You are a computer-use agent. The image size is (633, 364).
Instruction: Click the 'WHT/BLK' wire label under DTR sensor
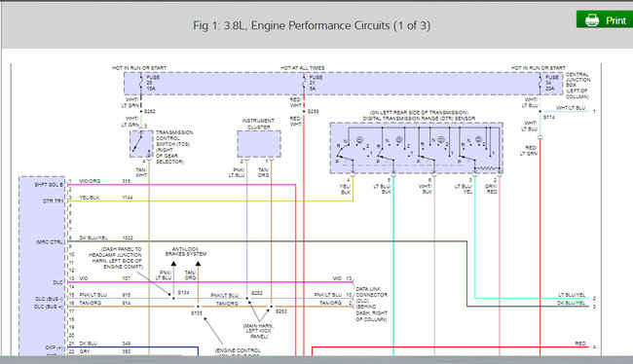click(x=426, y=189)
